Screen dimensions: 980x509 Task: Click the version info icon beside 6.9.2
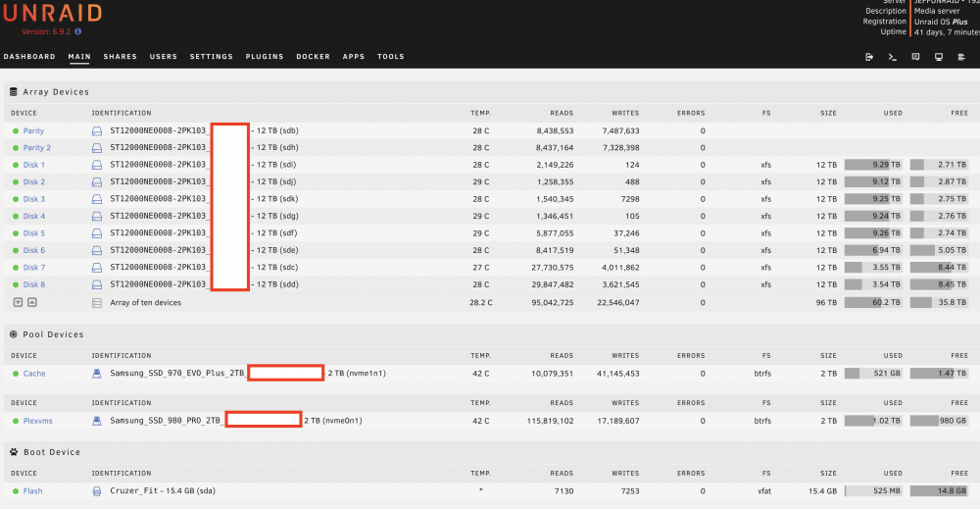point(78,31)
